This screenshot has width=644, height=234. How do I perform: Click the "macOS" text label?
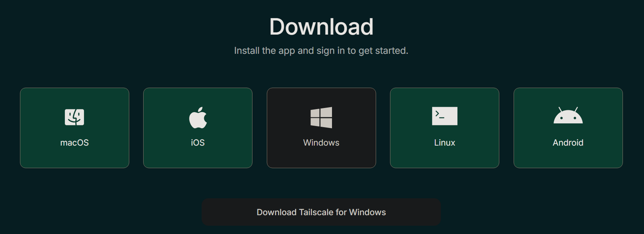(75, 143)
